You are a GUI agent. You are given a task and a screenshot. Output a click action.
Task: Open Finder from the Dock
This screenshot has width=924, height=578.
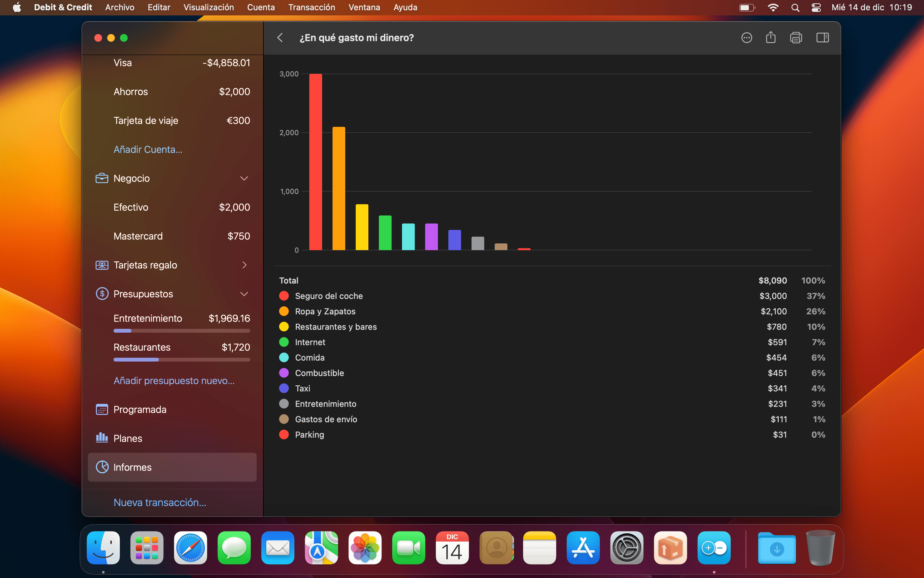tap(103, 548)
